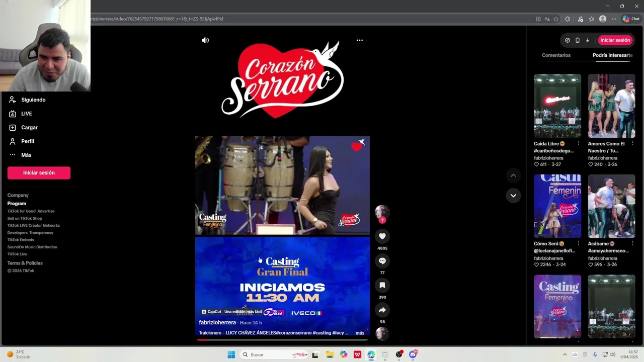The image size is (644, 362).
Task: Share the video with the arrow icon
Action: tap(382, 310)
